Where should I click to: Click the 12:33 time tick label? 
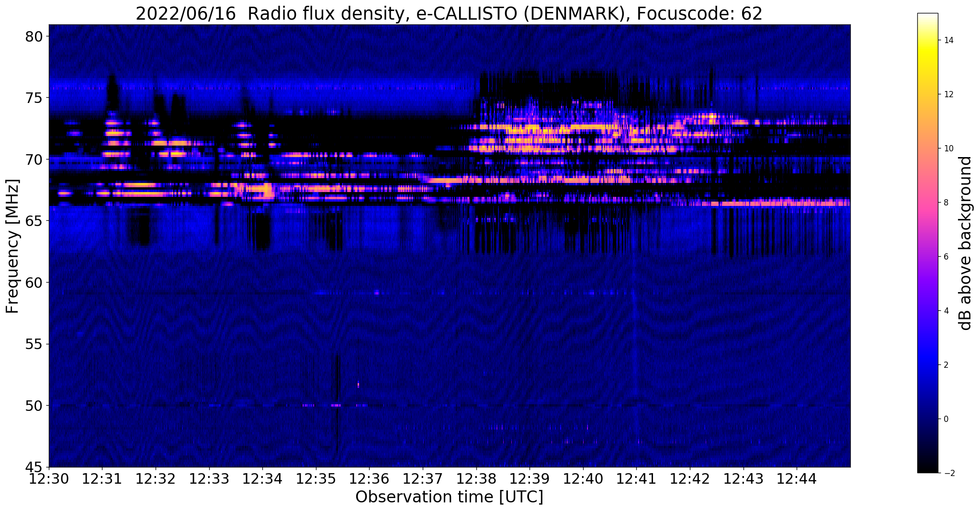coord(209,479)
